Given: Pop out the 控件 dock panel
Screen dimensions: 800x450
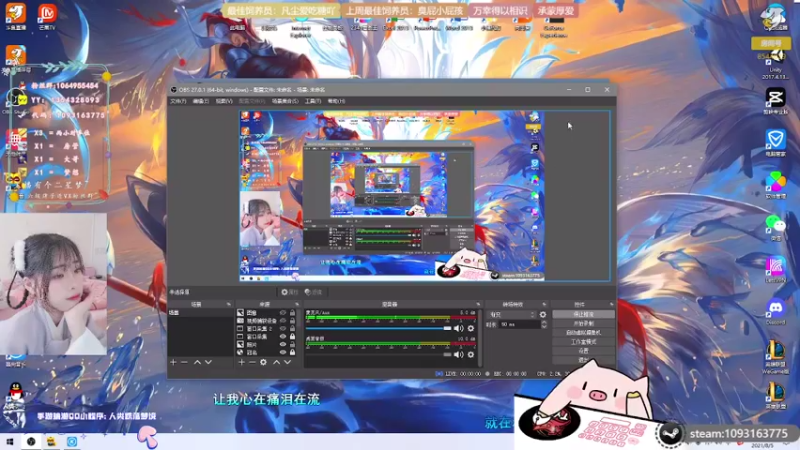Looking at the screenshot, I should [611, 304].
